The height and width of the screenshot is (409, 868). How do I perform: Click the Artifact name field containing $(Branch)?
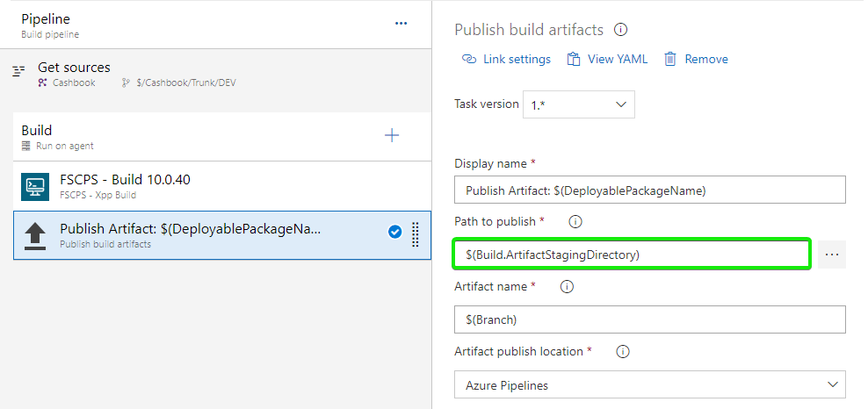tap(649, 319)
